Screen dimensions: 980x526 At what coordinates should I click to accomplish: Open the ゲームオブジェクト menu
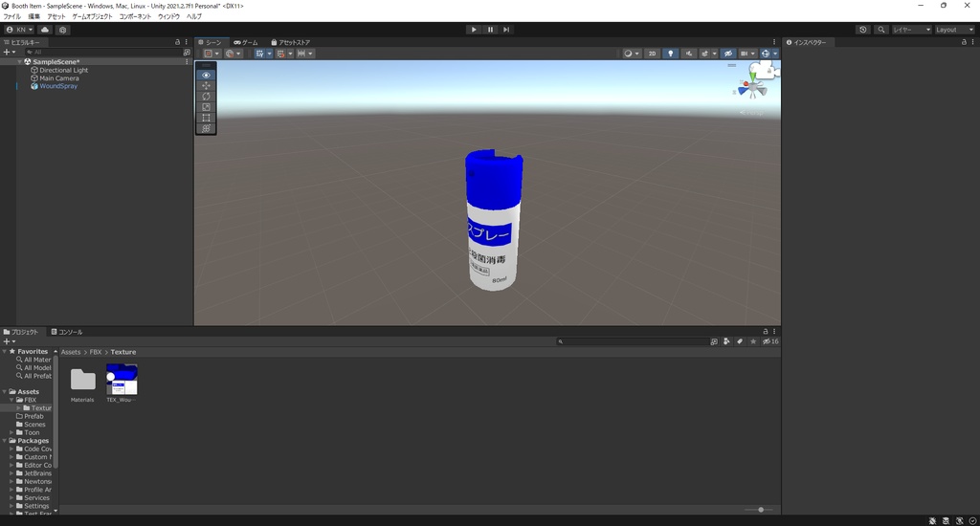[x=93, y=16]
